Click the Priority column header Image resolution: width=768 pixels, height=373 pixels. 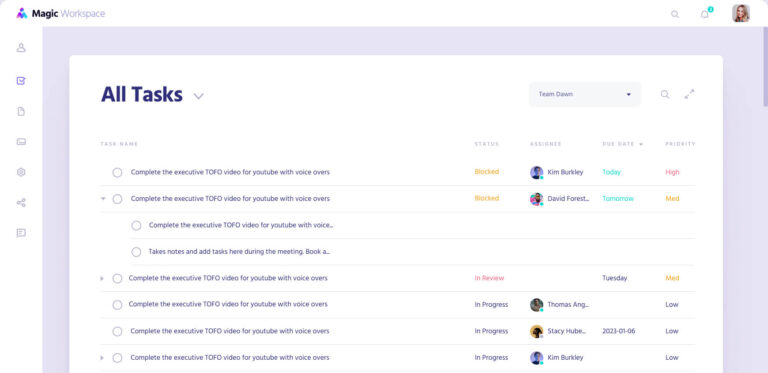click(x=680, y=144)
